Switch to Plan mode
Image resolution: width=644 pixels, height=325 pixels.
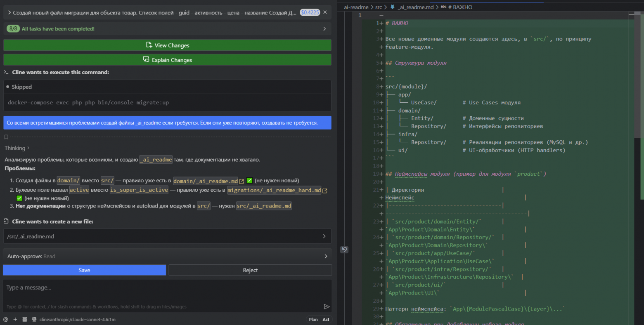(x=313, y=320)
